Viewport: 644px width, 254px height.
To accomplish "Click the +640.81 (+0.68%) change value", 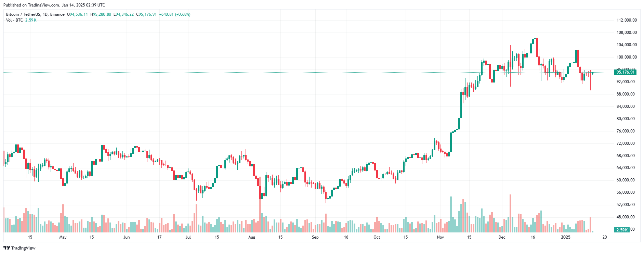I will [175, 14].
